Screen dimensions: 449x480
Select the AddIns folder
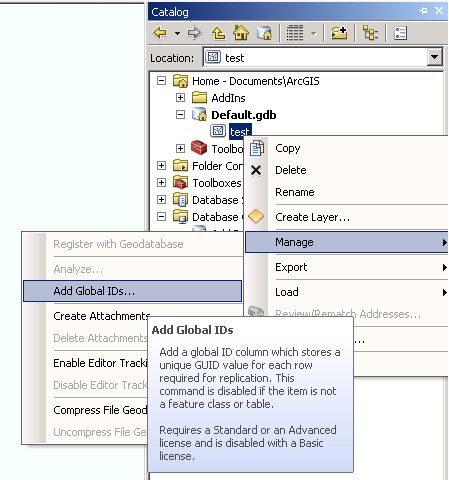coord(228,98)
